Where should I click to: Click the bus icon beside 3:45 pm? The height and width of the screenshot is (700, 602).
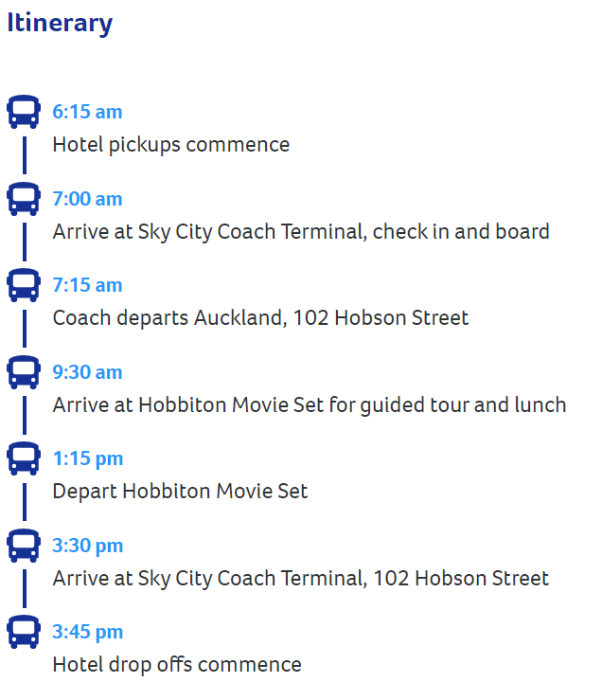point(24,631)
